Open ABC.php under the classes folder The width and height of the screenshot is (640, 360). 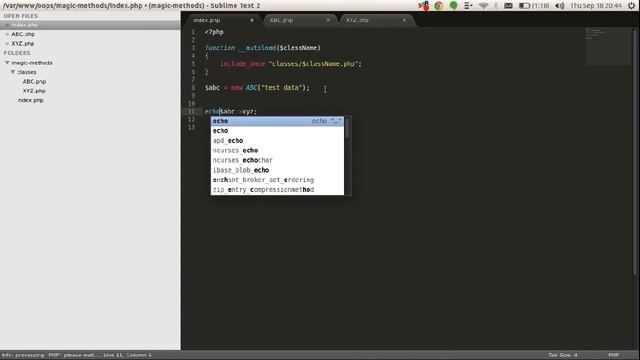point(34,82)
